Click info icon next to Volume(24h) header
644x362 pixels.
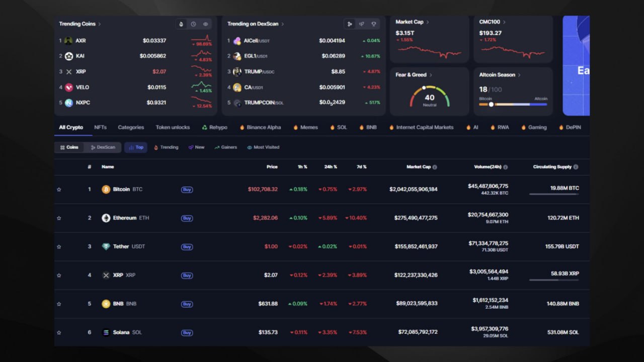click(505, 167)
